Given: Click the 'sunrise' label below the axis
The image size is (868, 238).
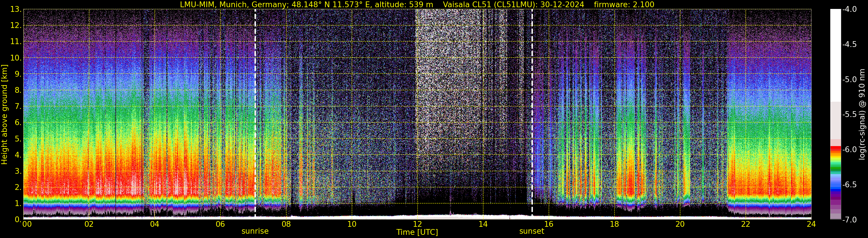Looking at the screenshot, I should click(x=255, y=231).
